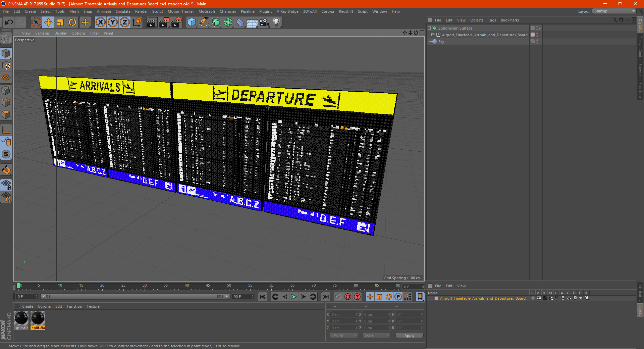Toggle Subdivision Surface enable checkmark
The width and height of the screenshot is (644, 349).
point(540,28)
